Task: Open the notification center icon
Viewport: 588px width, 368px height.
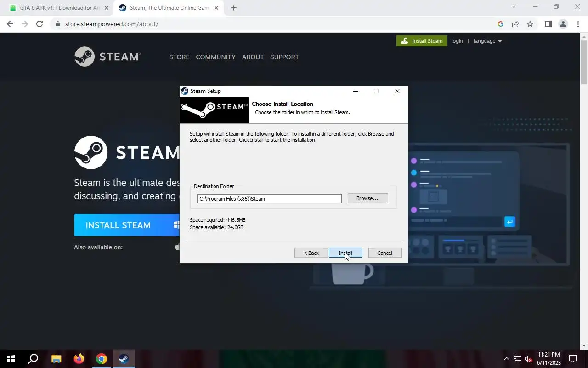Action: tap(573, 359)
